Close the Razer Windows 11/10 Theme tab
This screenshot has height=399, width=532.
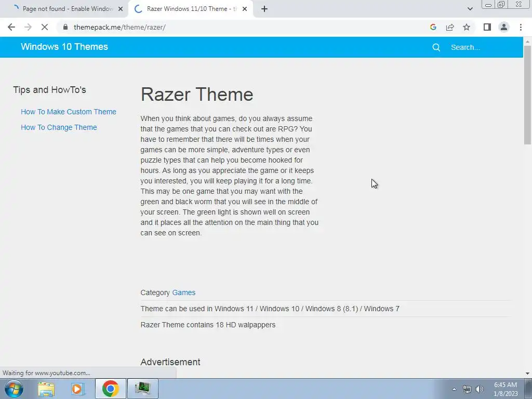[x=245, y=9]
